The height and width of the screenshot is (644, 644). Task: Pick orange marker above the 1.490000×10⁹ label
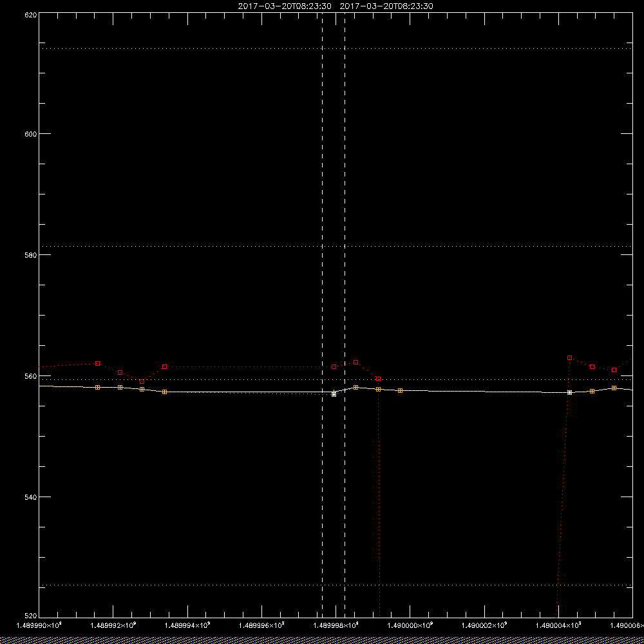(x=400, y=391)
